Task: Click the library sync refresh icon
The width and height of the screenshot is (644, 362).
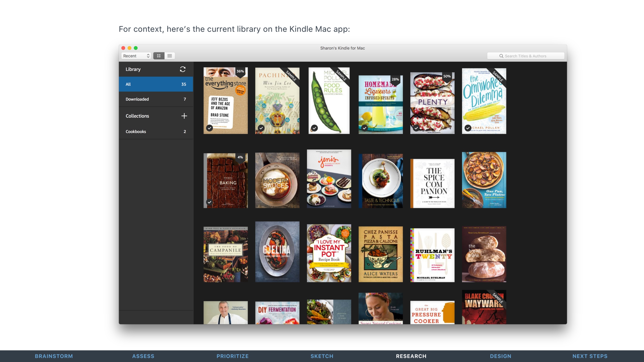Action: click(x=183, y=69)
